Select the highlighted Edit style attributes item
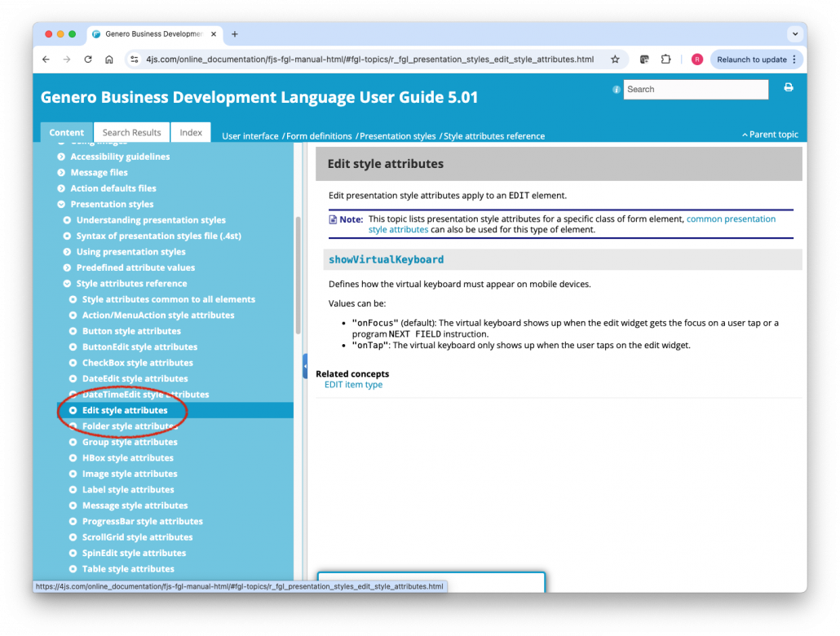This screenshot has width=840, height=636. tap(125, 410)
